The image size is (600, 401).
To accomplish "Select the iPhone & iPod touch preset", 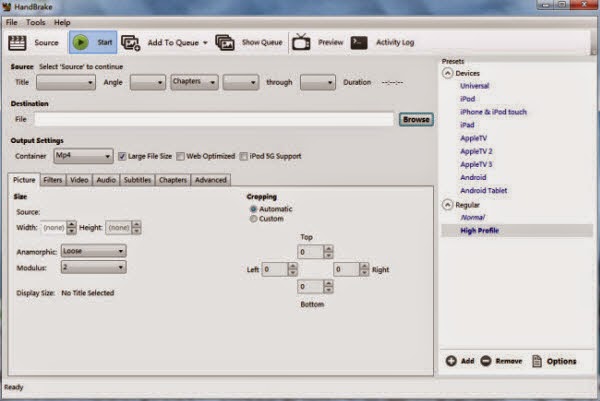I will point(493,112).
